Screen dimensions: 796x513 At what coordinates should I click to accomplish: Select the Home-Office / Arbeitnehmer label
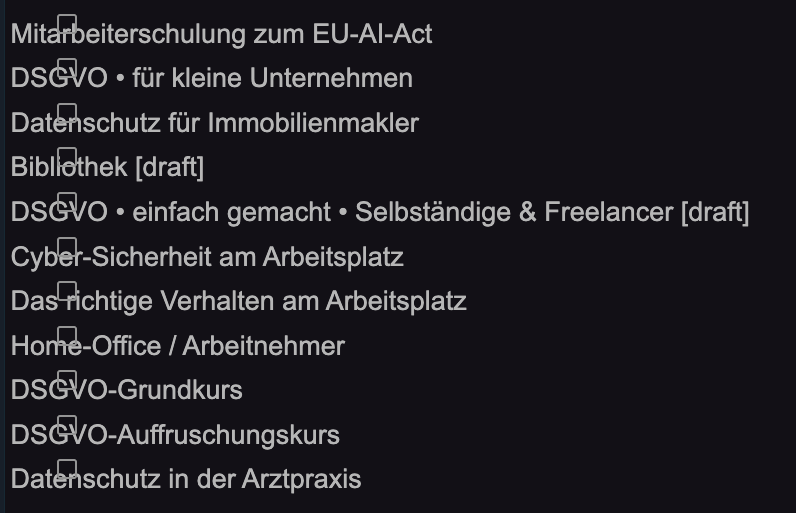point(178,346)
